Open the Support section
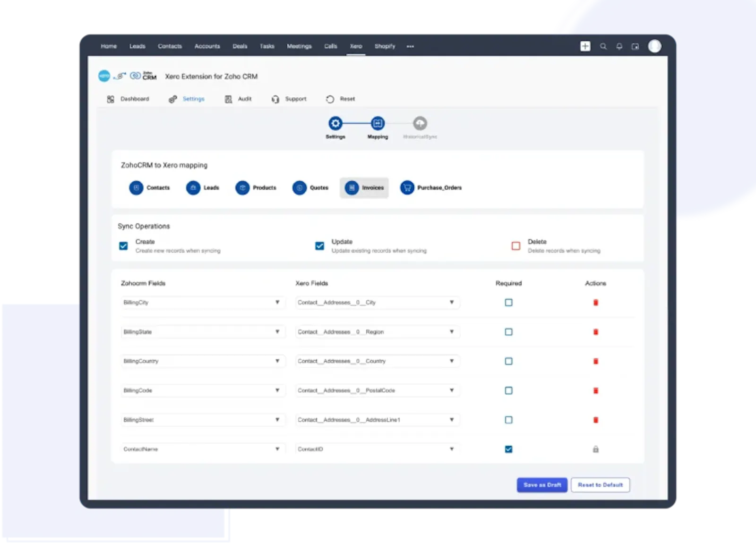This screenshot has width=756, height=543. 289,99
